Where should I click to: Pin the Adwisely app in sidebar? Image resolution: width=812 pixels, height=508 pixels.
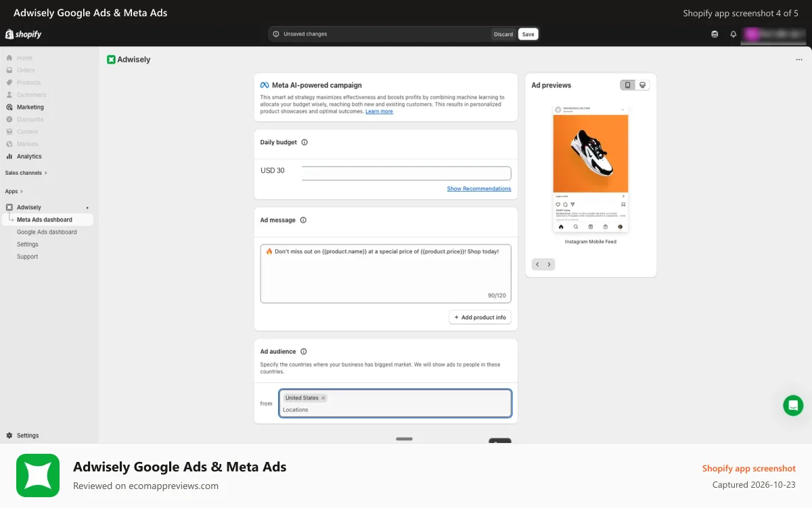pyautogui.click(x=87, y=207)
